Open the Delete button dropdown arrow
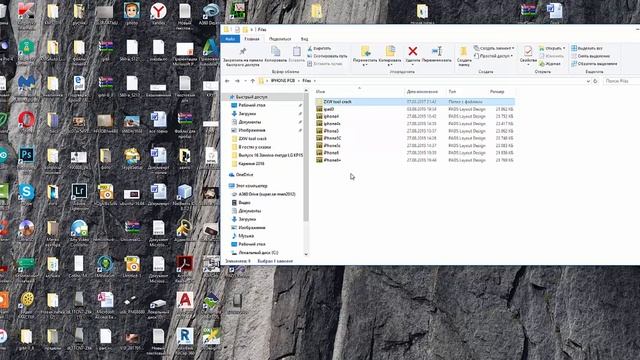Screen dimensions: 640x360 coord(413,65)
